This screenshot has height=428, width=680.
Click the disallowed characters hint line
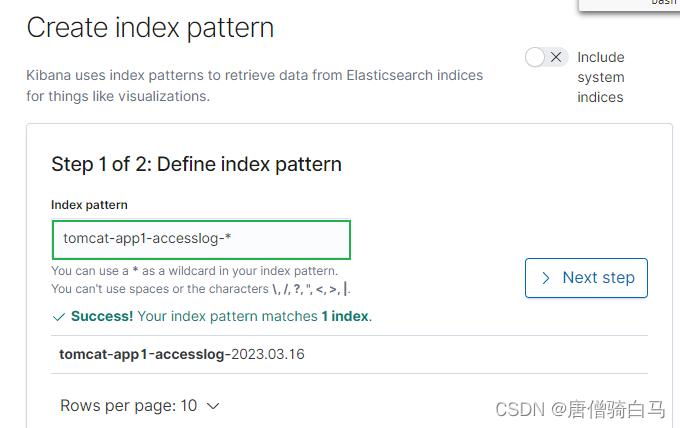(x=200, y=289)
